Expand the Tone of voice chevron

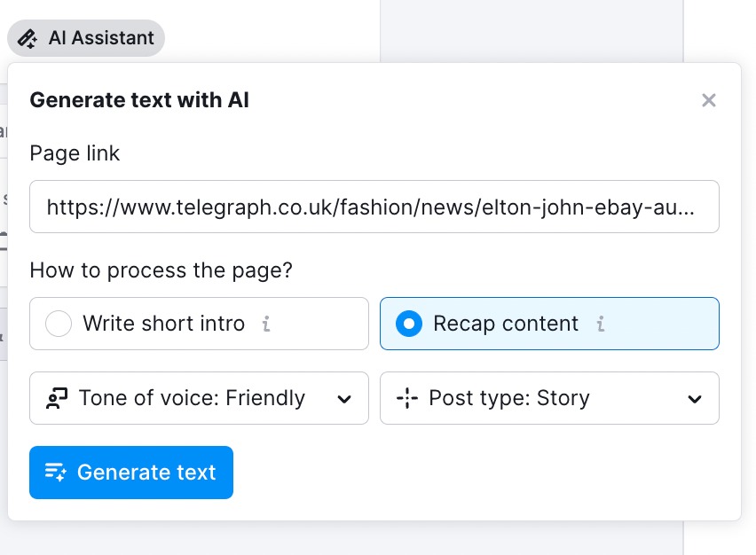coord(345,398)
